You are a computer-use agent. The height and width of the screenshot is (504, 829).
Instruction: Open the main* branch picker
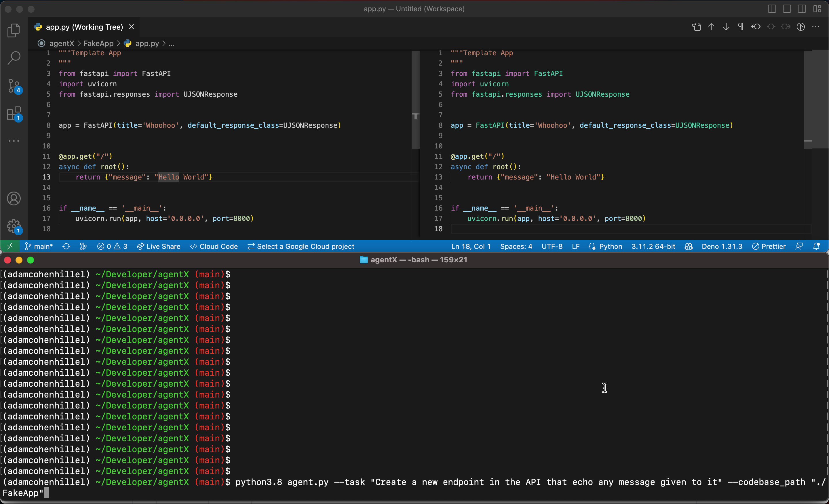click(x=39, y=247)
